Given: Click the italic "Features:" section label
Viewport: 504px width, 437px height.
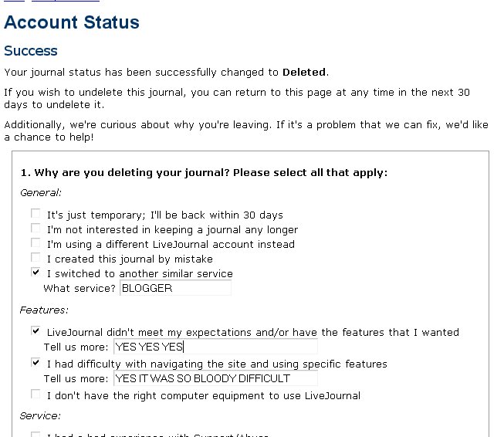Looking at the screenshot, I should [44, 310].
